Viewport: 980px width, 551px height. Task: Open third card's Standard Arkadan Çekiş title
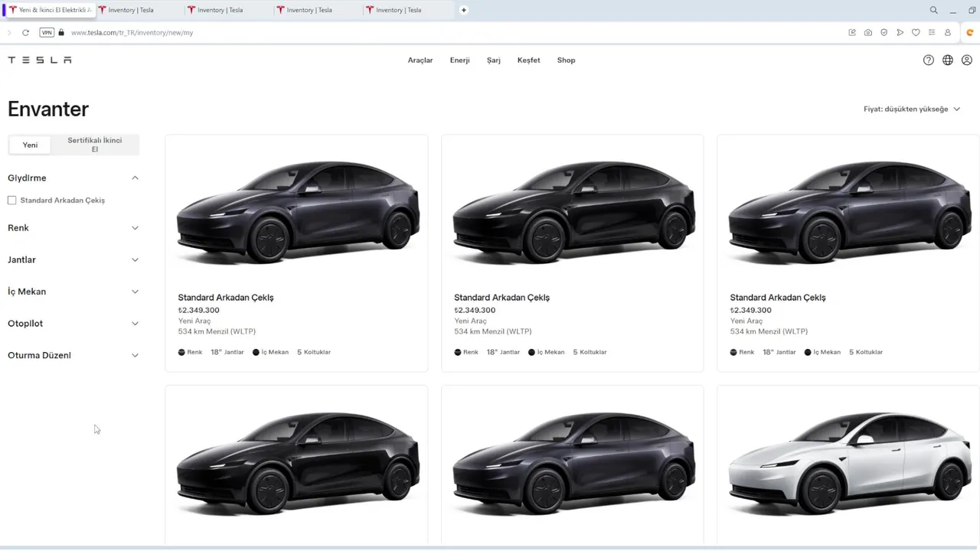[778, 298]
